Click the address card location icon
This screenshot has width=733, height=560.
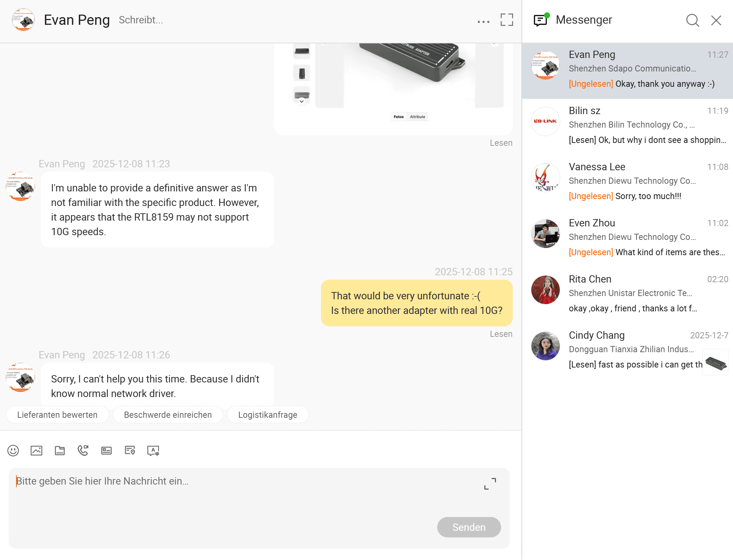pos(130,451)
